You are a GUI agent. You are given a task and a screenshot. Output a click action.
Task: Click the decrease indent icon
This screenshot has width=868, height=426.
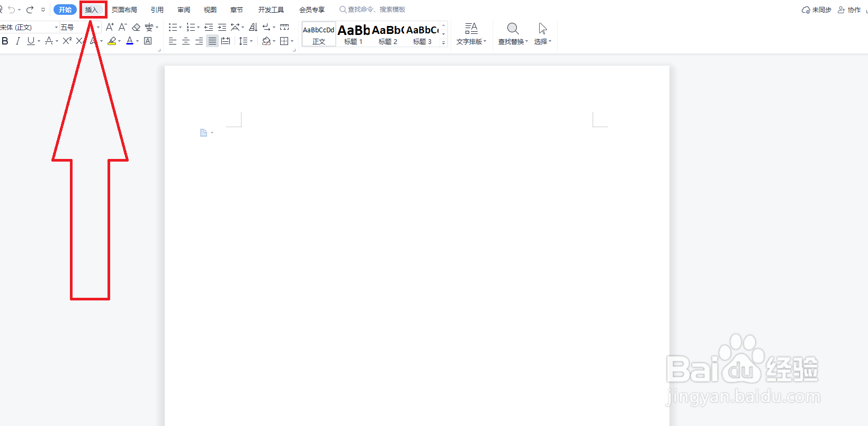click(x=209, y=27)
